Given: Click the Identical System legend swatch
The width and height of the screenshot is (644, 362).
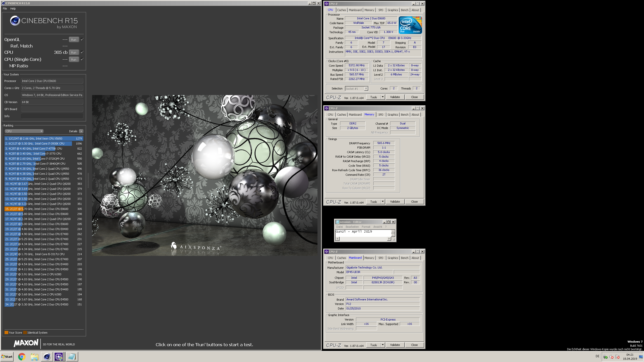Looking at the screenshot, I should (25, 332).
